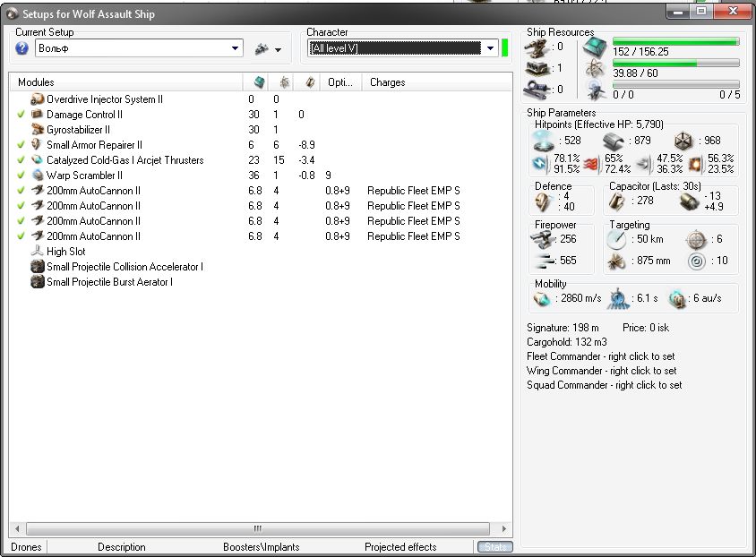Image resolution: width=756 pixels, height=557 pixels.
Task: Click the empty High Slot icon
Action: [x=37, y=251]
